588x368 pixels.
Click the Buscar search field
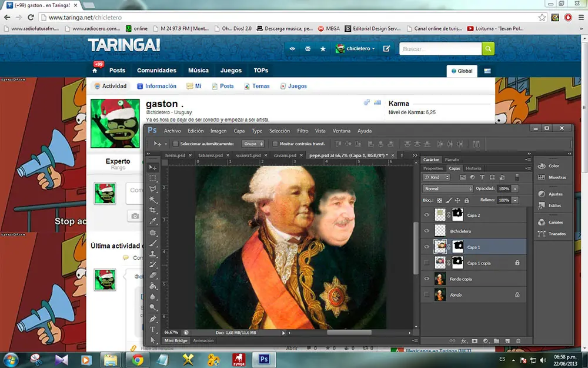[x=440, y=49]
